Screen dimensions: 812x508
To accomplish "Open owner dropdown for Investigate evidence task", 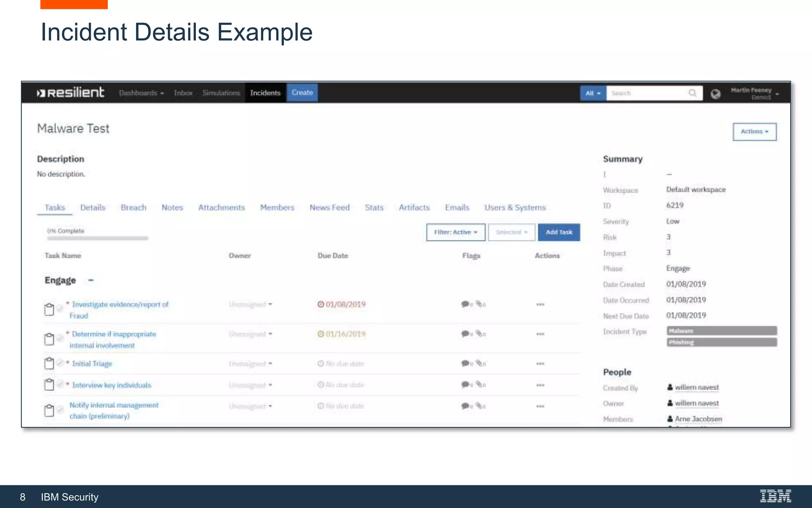I will pyautogui.click(x=251, y=304).
